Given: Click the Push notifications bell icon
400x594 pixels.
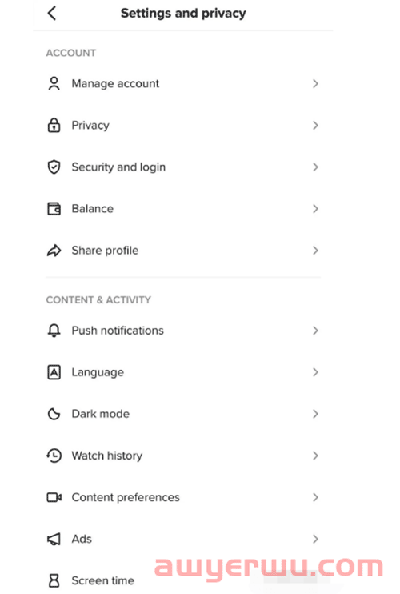Looking at the screenshot, I should (x=54, y=330).
